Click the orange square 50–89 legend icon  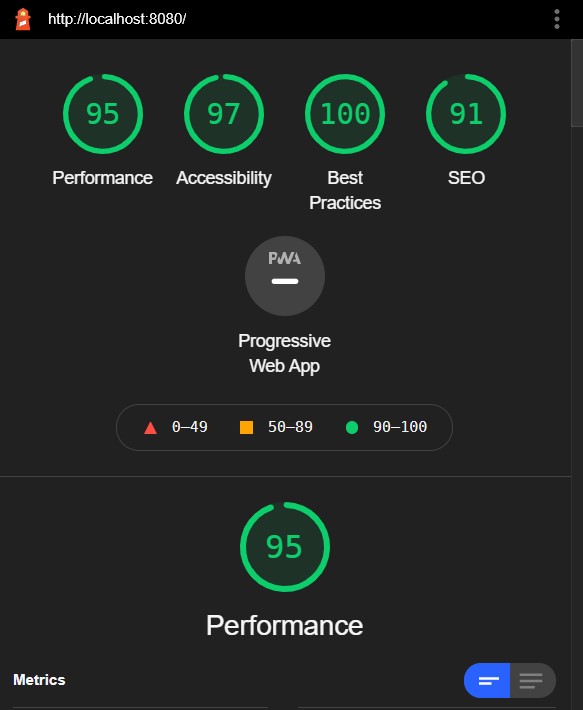pyautogui.click(x=246, y=427)
